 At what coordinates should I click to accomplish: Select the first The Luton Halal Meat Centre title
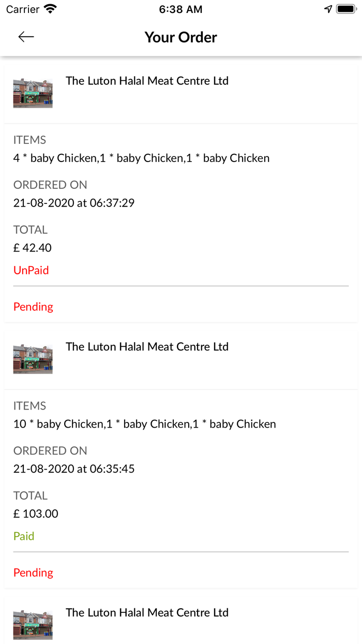coord(147,81)
